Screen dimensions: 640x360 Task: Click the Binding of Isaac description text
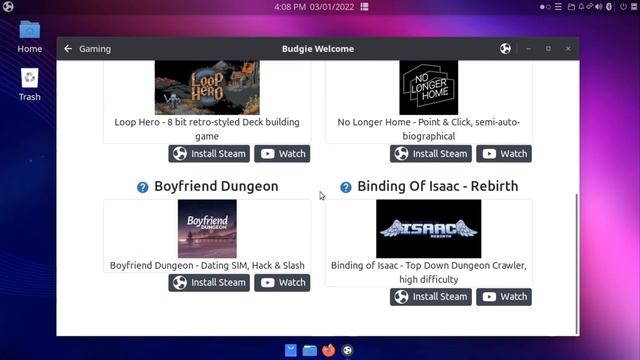pyautogui.click(x=429, y=272)
